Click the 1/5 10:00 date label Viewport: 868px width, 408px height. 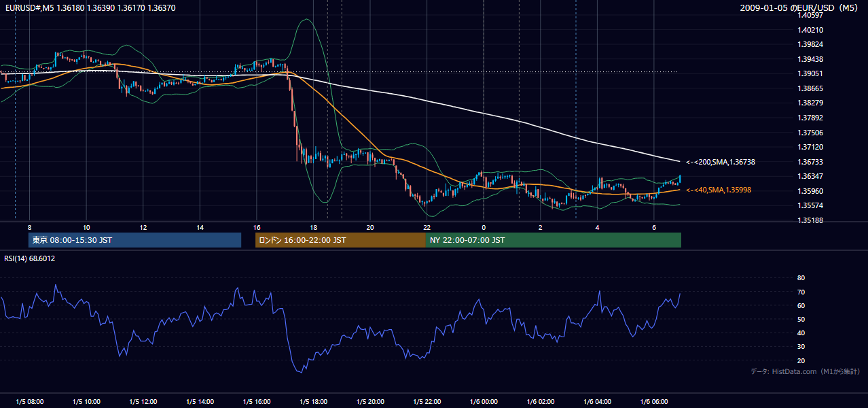tap(86, 402)
